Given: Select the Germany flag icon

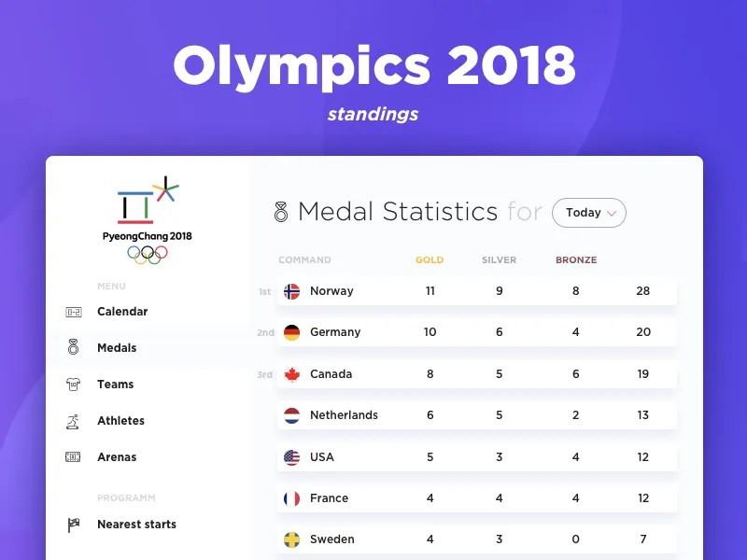Looking at the screenshot, I should click(x=290, y=332).
